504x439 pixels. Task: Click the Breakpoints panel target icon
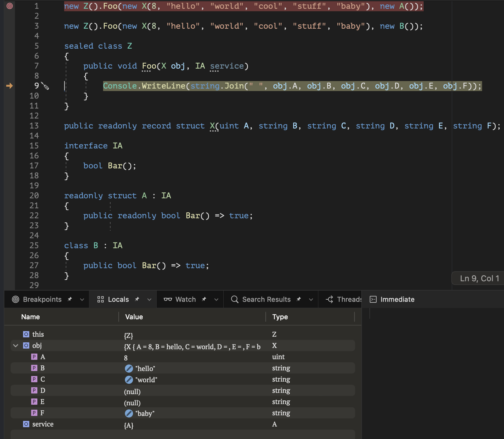coord(15,299)
